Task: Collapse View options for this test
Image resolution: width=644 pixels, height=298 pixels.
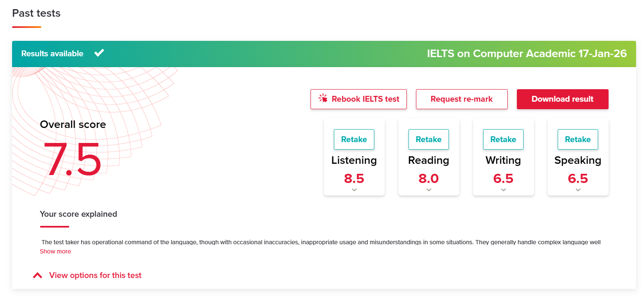Action: point(95,275)
